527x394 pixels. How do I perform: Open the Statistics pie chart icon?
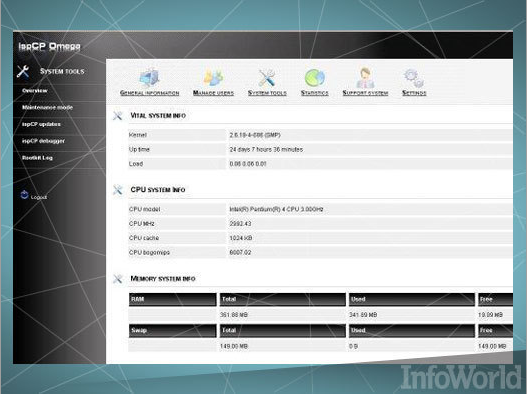pos(315,78)
